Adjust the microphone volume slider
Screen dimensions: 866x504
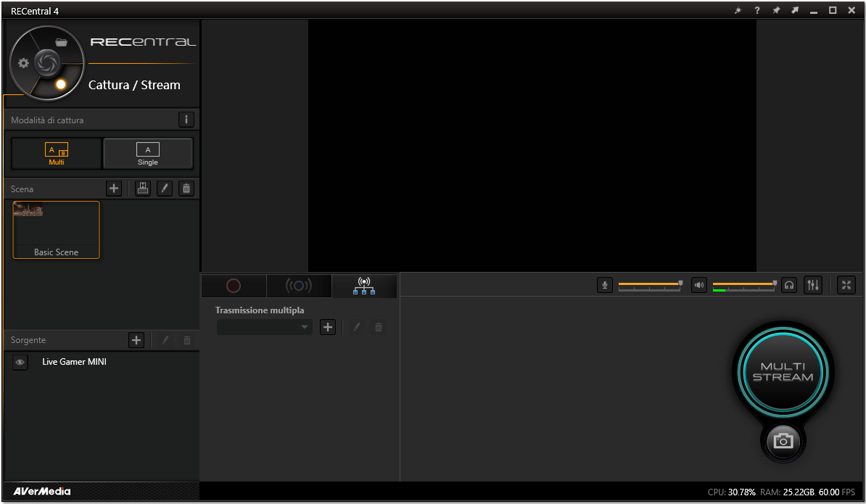650,285
